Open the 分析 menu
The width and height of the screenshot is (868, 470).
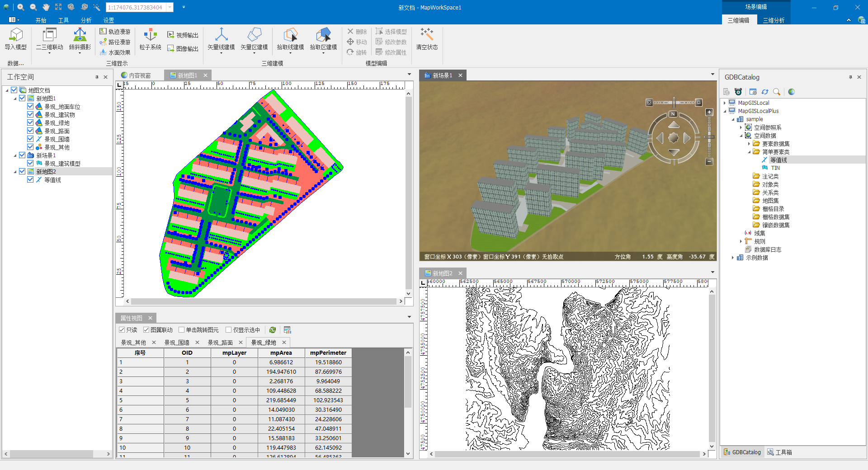click(86, 20)
